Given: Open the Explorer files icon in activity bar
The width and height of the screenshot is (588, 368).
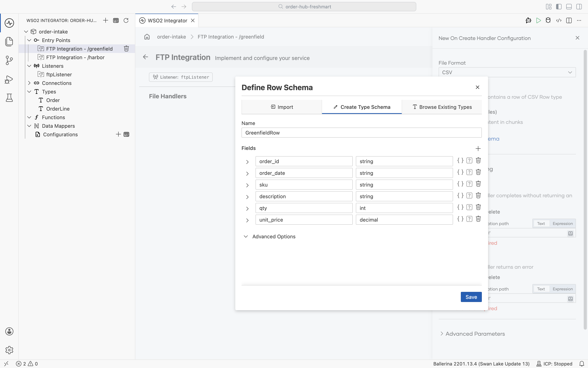Looking at the screenshot, I should click(9, 42).
